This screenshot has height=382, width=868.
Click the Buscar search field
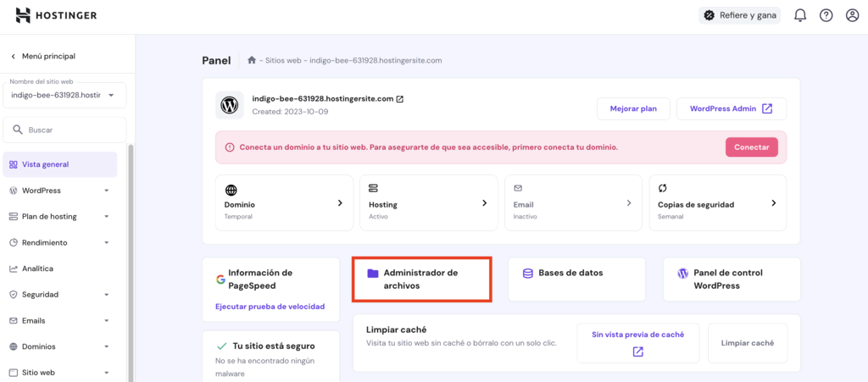64,130
